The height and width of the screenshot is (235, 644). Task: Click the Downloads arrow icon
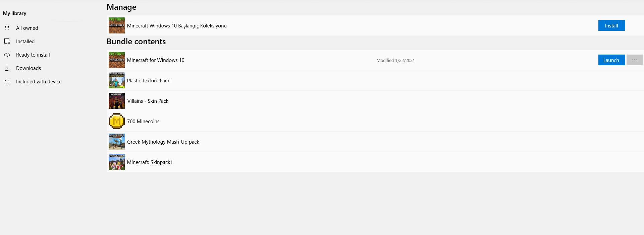[x=7, y=68]
